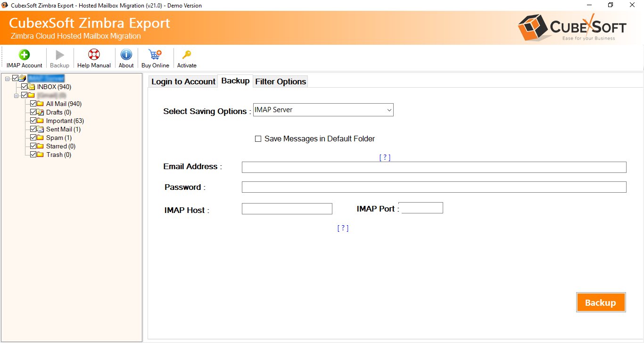Collapse the Gmail subfolder tree node
The width and height of the screenshot is (644, 343).
pos(17,95)
